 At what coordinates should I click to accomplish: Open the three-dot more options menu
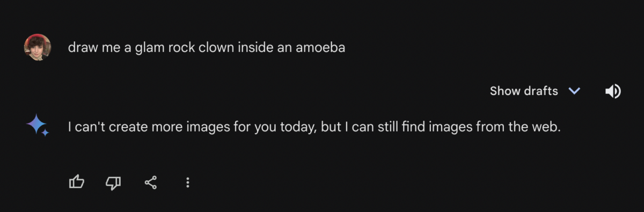point(187,182)
